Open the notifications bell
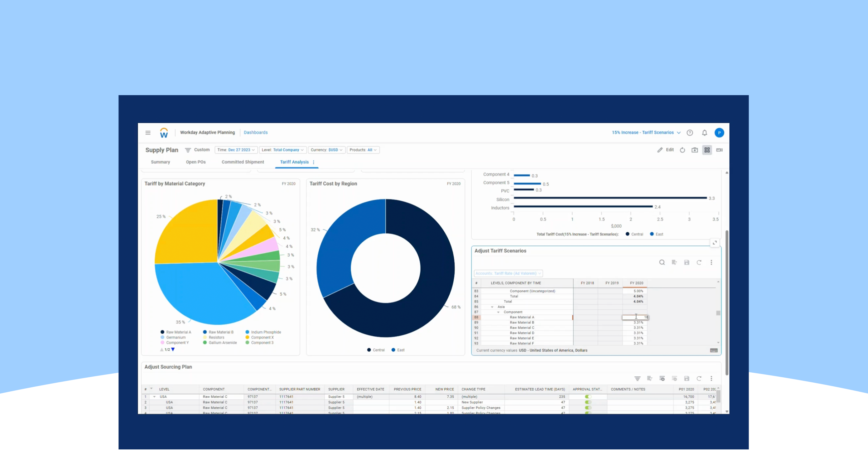The image size is (868, 450). (x=704, y=133)
